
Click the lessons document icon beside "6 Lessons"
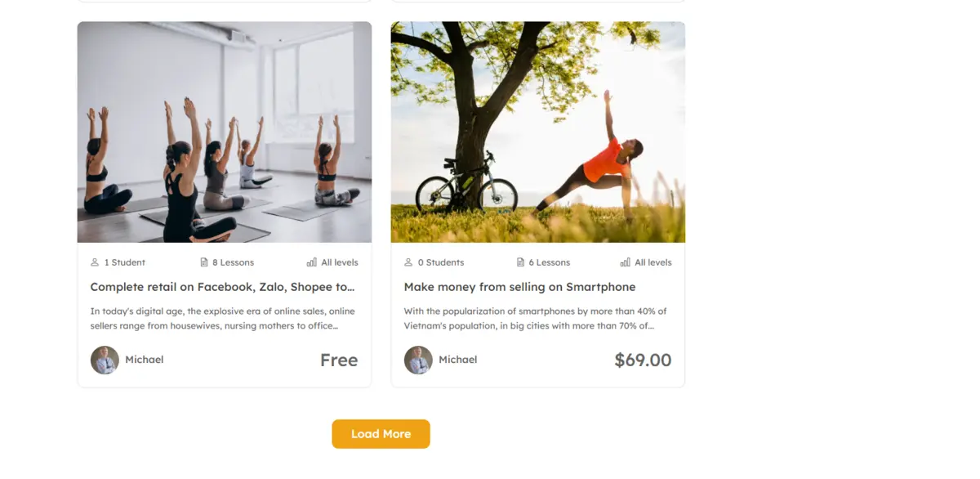(520, 262)
